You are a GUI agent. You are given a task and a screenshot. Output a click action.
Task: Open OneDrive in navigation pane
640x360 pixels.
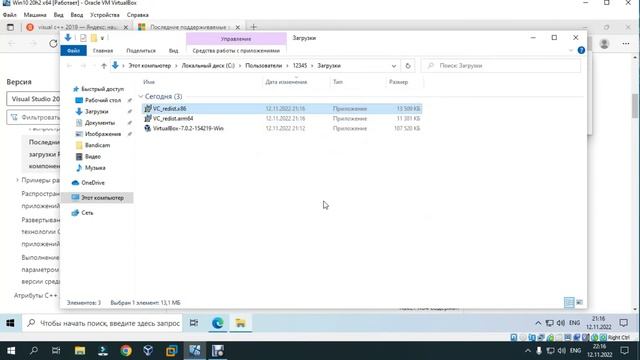93,182
